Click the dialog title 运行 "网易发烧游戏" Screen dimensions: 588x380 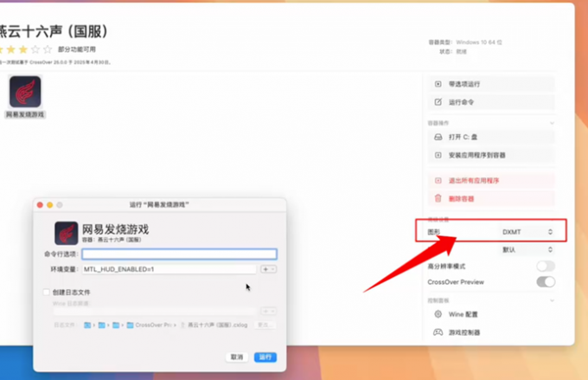click(159, 204)
